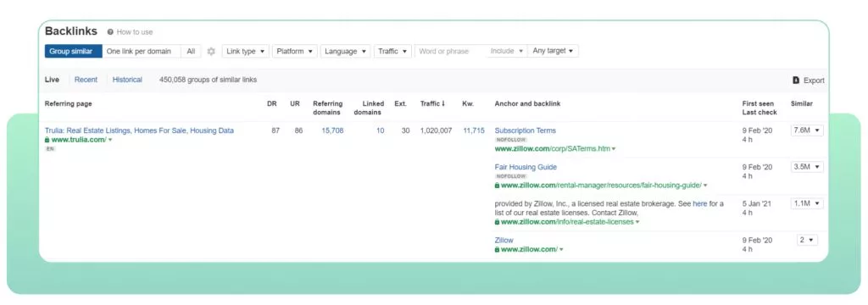The height and width of the screenshot is (305, 868).
Task: Click the Export button label
Action: tap(814, 80)
